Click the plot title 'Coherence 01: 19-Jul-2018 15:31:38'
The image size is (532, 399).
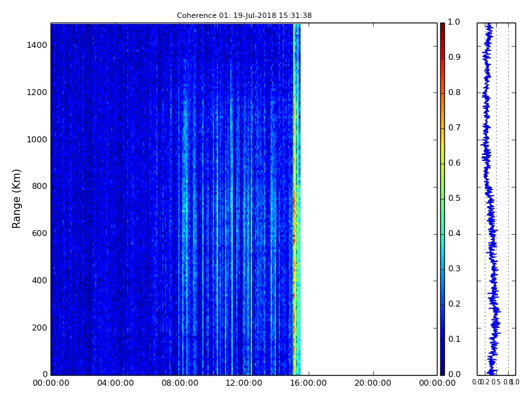tap(244, 15)
